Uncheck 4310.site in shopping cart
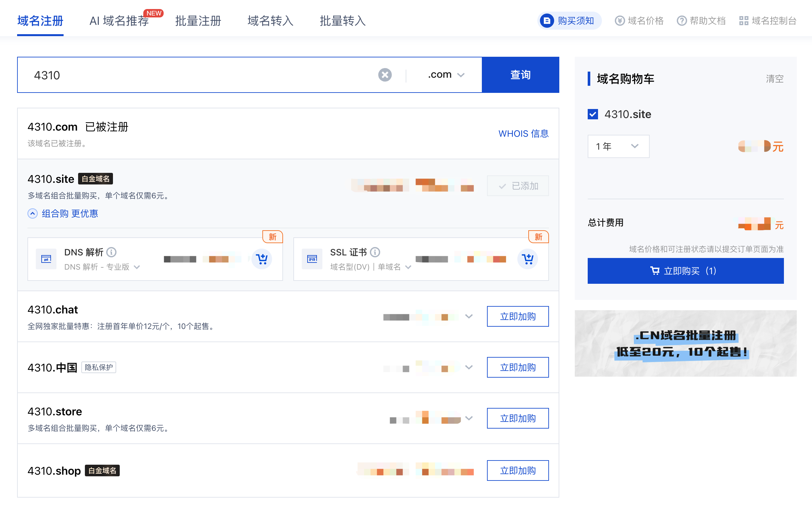 point(593,114)
